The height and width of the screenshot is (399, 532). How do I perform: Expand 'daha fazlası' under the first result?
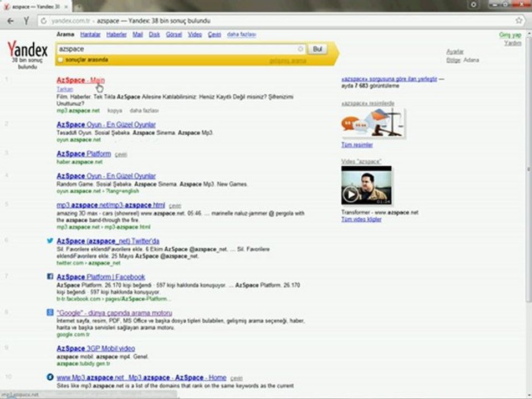[144, 111]
